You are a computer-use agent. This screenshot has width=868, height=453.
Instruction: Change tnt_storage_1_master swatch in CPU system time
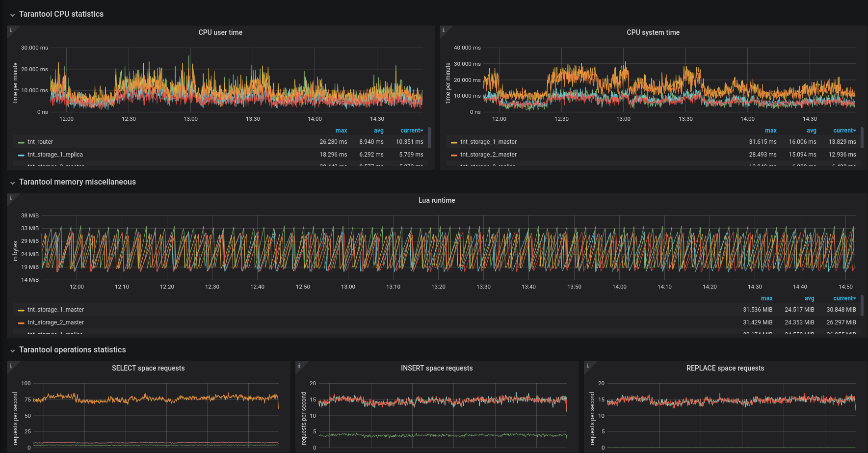(454, 142)
